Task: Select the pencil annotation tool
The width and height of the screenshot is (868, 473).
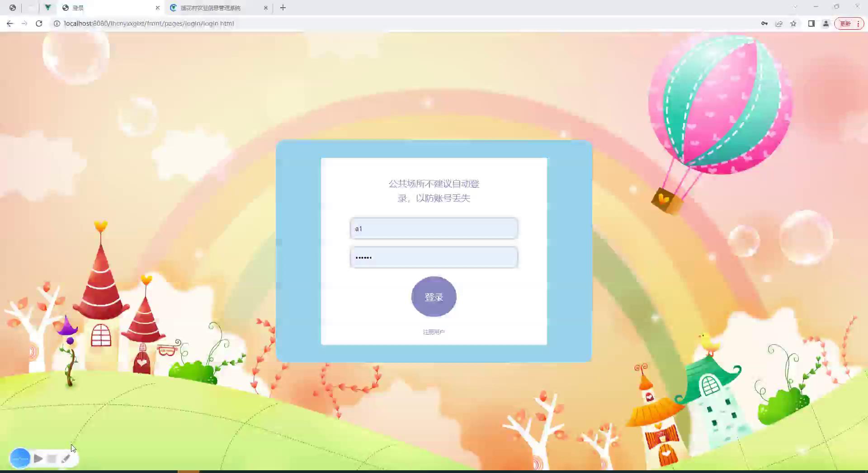Action: [x=66, y=459]
